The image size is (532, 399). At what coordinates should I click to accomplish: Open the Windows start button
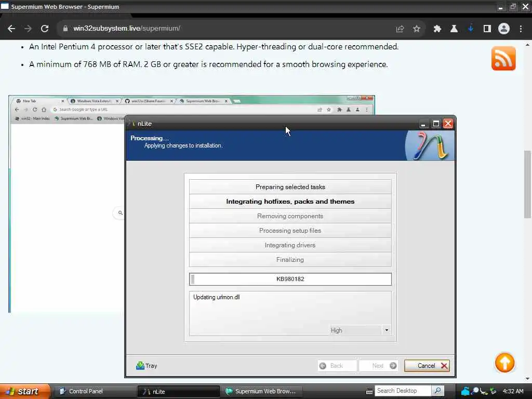pos(24,391)
